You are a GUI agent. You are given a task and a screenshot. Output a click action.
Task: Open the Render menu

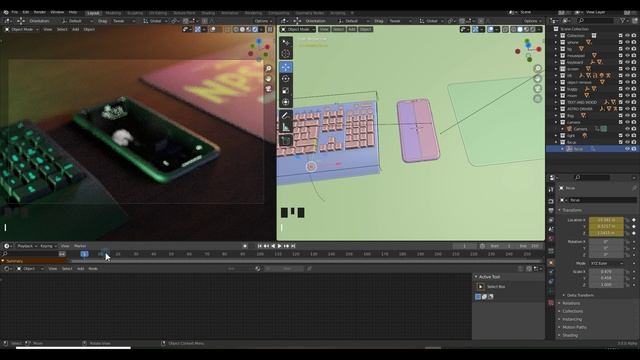click(x=40, y=13)
